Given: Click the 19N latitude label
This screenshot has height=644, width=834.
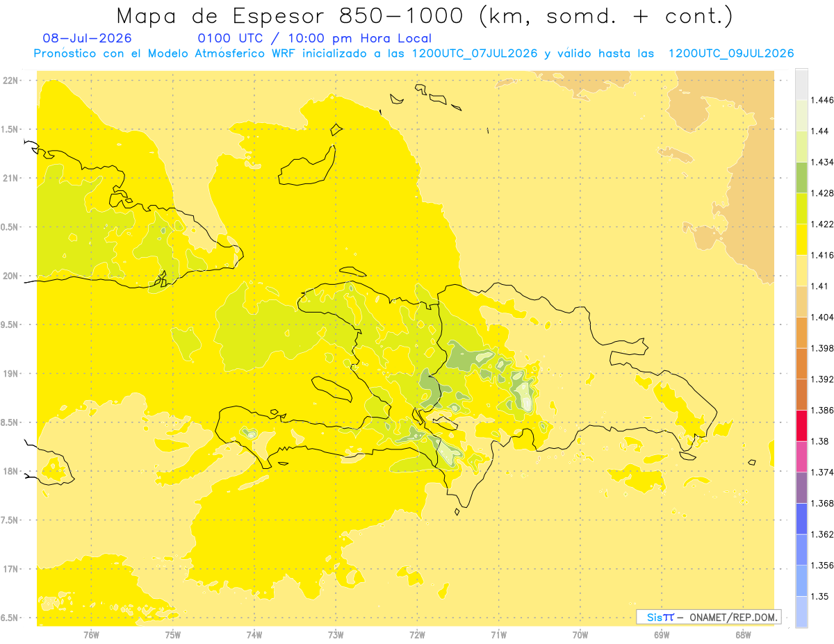Looking at the screenshot, I should [12, 374].
